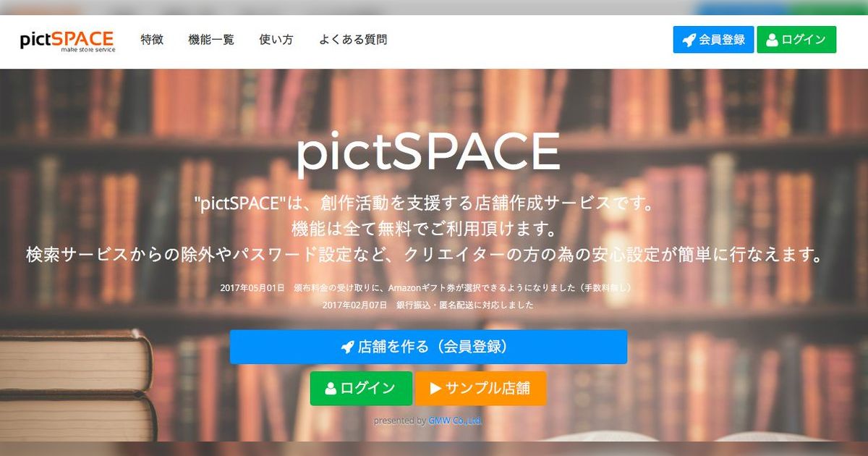Click user icon on header ログイン button

click(x=772, y=40)
